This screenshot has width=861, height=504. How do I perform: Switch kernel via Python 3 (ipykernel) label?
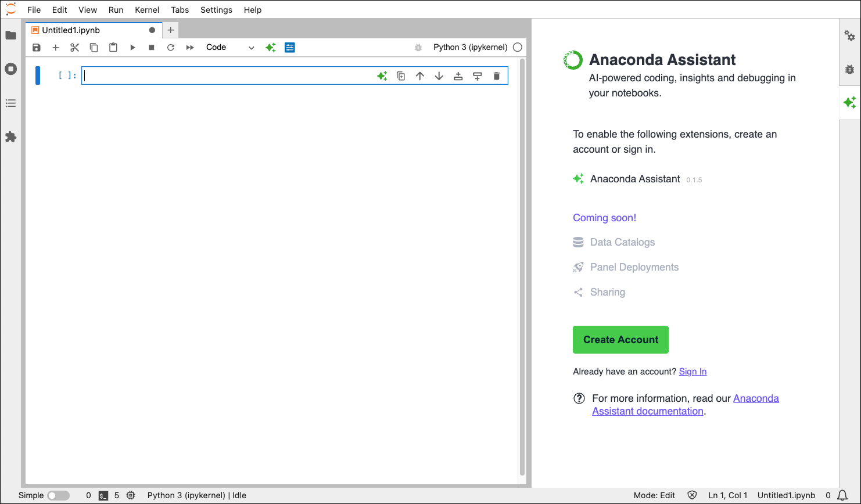(x=471, y=48)
